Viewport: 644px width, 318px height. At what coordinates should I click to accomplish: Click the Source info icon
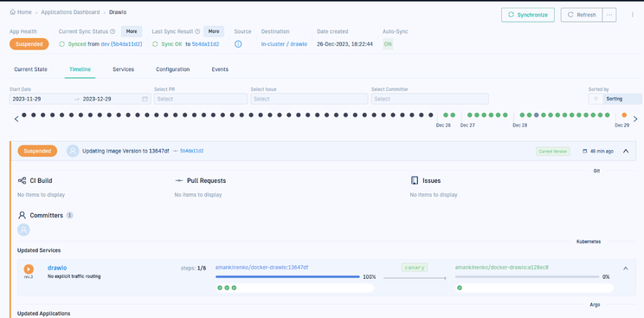pos(238,44)
